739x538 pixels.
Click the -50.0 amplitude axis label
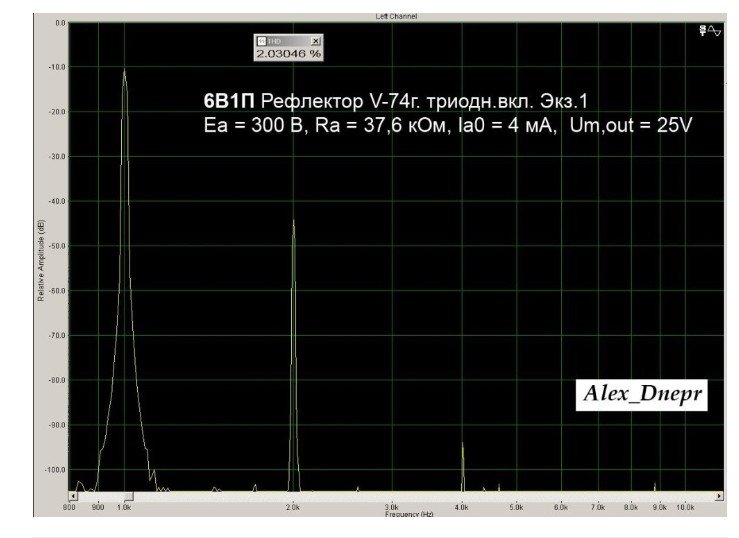tap(57, 246)
